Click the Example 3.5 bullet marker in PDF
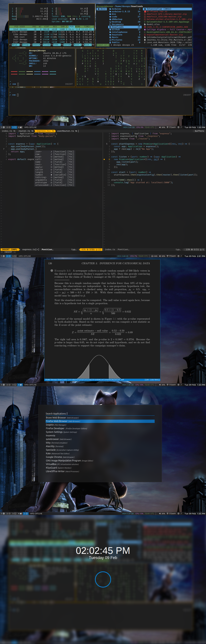 click(52, 270)
